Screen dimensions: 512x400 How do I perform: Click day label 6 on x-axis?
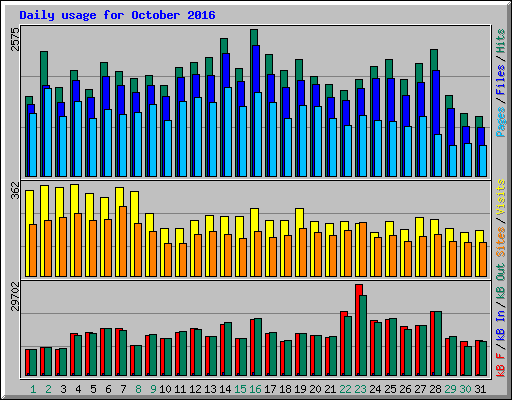tap(108, 389)
